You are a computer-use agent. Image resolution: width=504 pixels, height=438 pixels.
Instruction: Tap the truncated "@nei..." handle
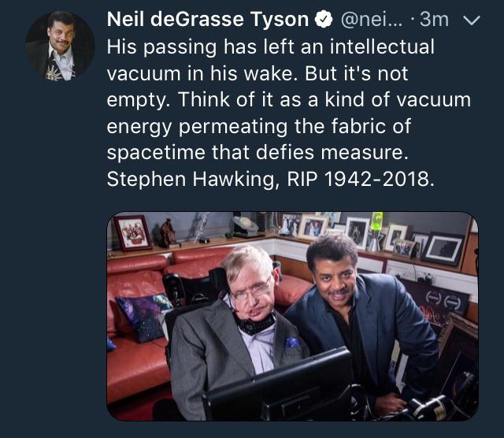point(384,20)
